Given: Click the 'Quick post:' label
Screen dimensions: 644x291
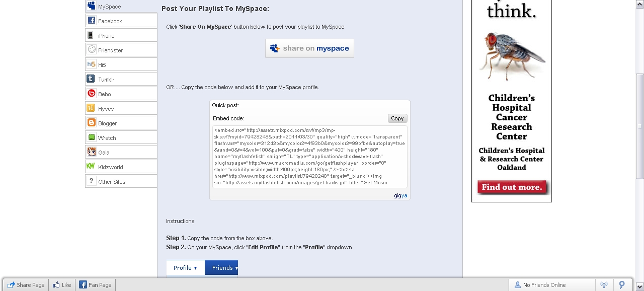Looking at the screenshot, I should (225, 105).
